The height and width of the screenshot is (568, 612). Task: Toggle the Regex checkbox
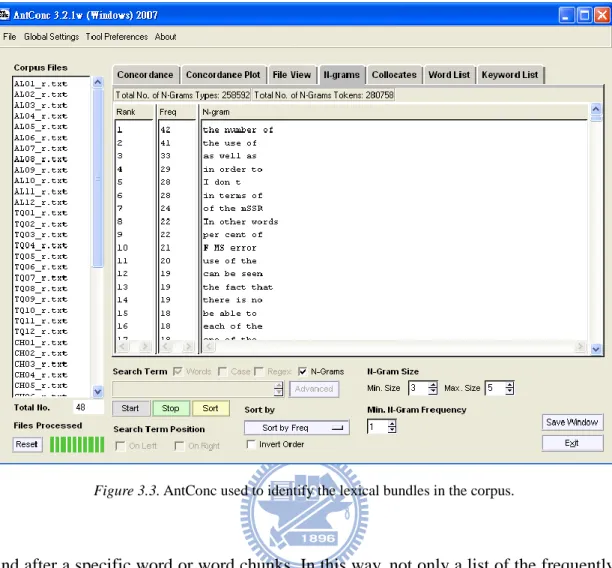coord(258,371)
